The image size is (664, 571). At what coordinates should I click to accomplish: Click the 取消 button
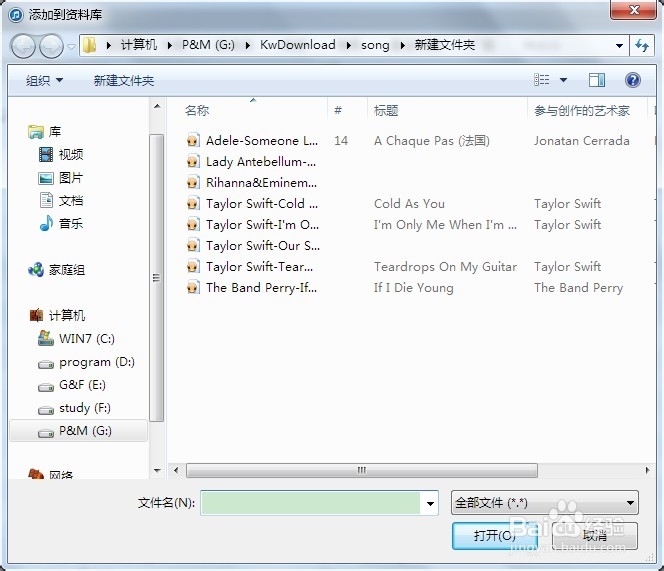(x=595, y=536)
